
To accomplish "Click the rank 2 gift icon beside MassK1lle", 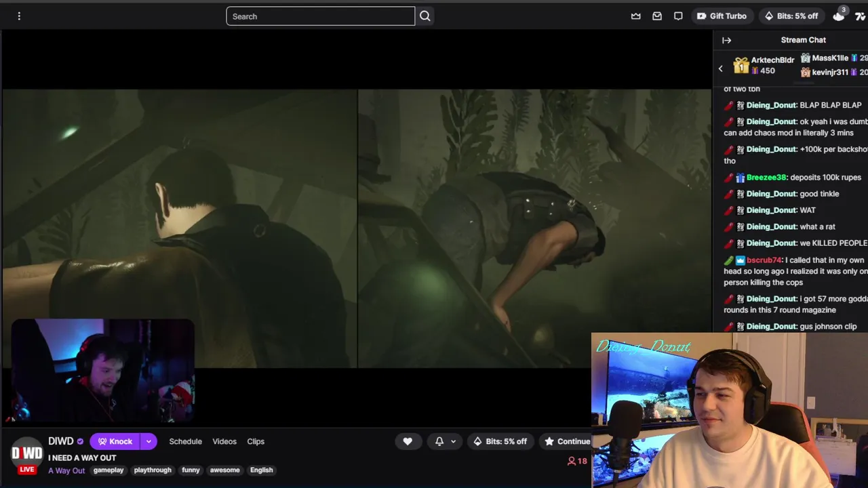I will pyautogui.click(x=806, y=58).
